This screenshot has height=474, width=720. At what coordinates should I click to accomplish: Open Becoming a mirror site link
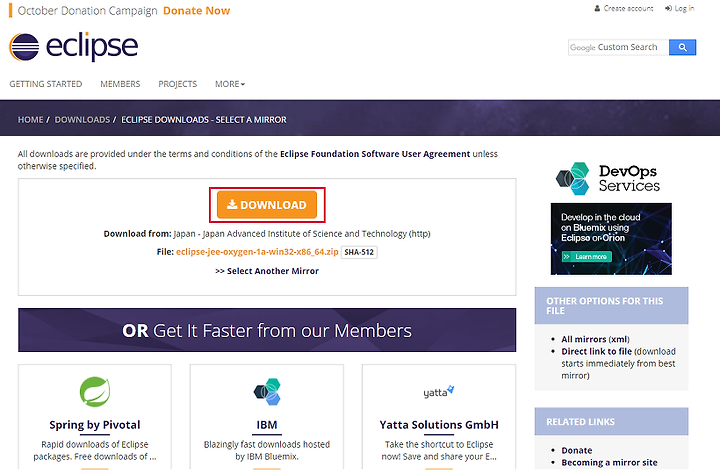coord(609,463)
